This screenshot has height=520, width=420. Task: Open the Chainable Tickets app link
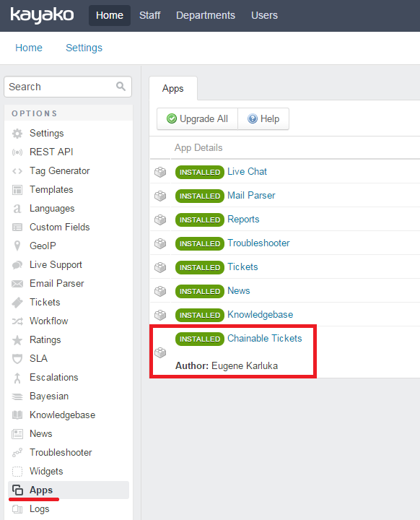click(265, 338)
